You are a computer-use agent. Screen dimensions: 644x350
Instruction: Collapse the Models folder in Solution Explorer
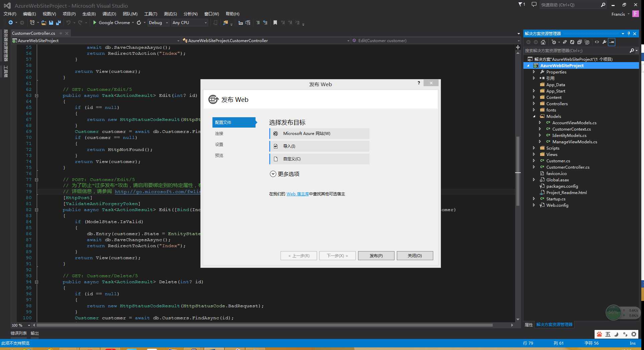[x=534, y=116]
